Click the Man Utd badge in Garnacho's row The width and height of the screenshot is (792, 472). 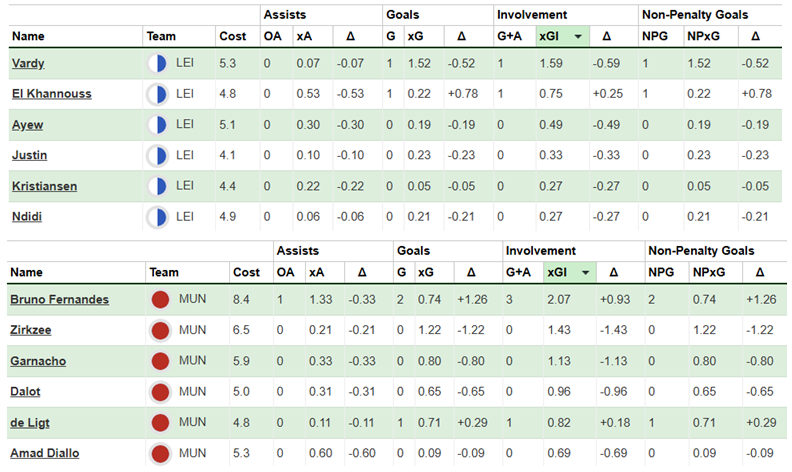(160, 361)
